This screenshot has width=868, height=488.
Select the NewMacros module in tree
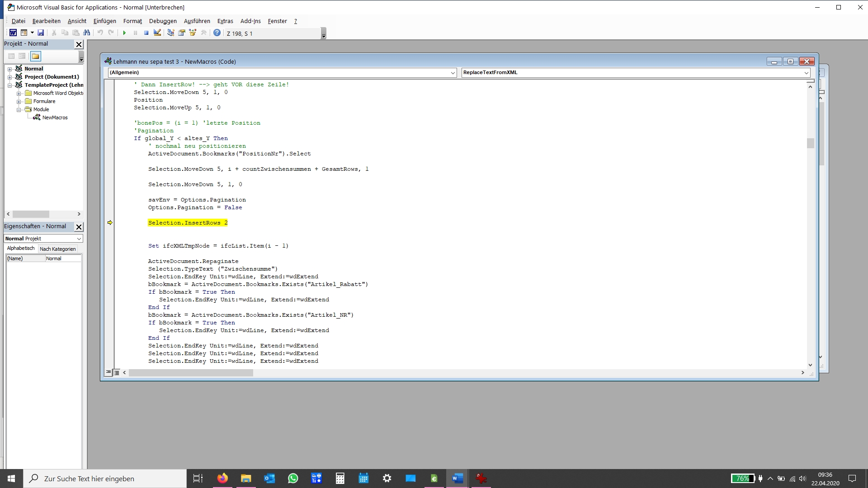pos(55,117)
